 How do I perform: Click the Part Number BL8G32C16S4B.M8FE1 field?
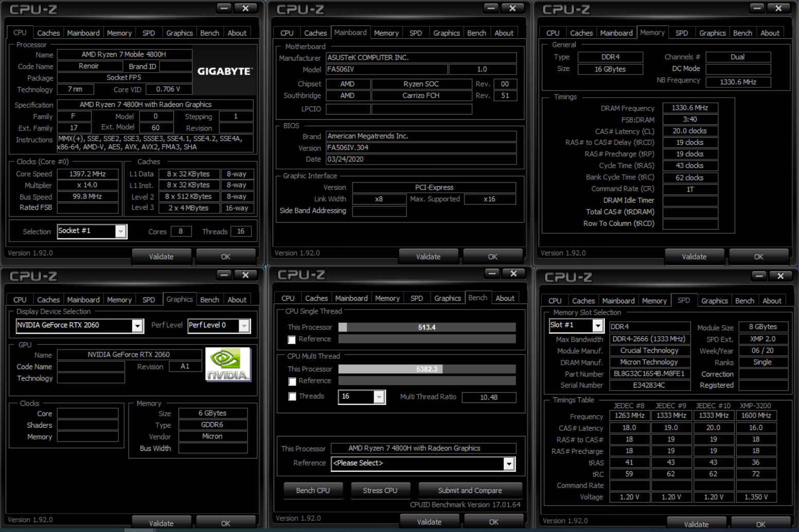tap(649, 374)
